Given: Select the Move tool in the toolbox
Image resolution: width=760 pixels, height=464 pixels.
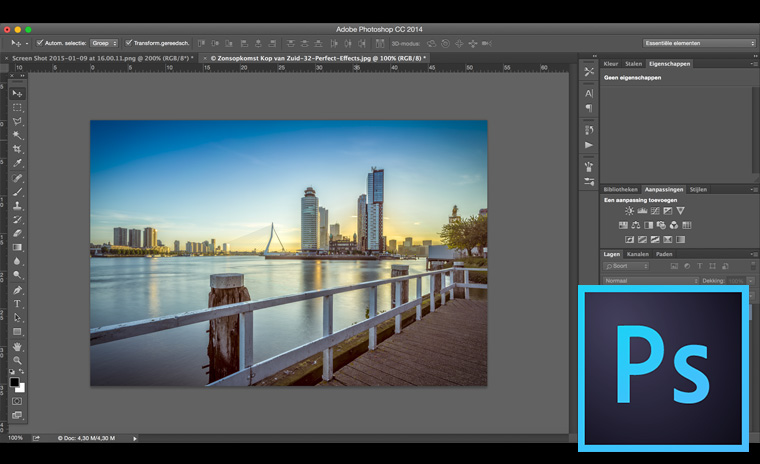Looking at the screenshot, I should pos(17,93).
